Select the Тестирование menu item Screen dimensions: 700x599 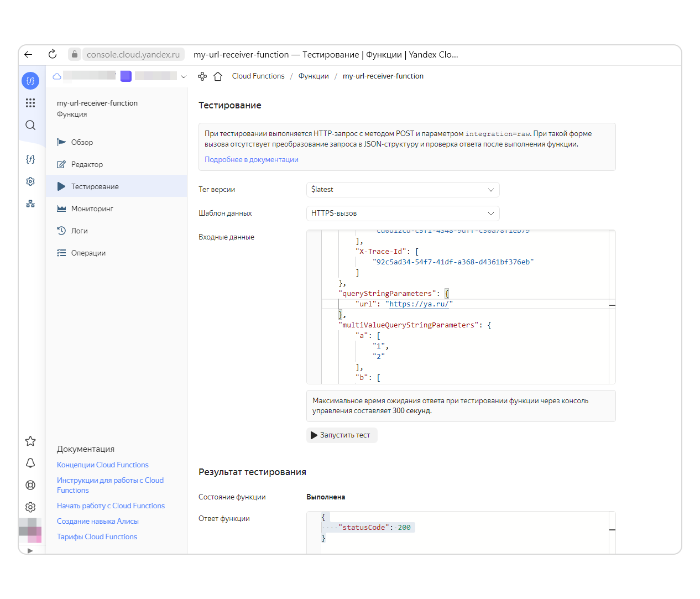116,186
